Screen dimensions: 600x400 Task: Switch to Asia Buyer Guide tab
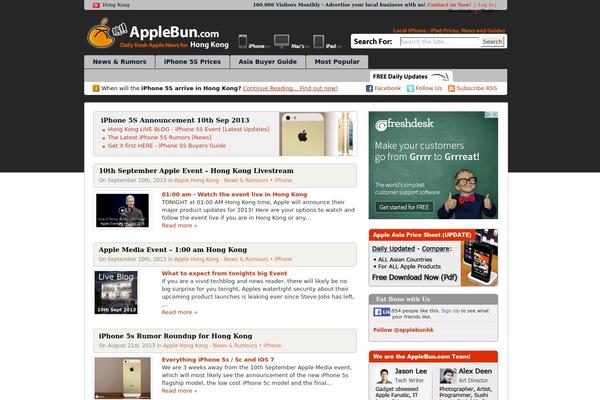point(267,62)
